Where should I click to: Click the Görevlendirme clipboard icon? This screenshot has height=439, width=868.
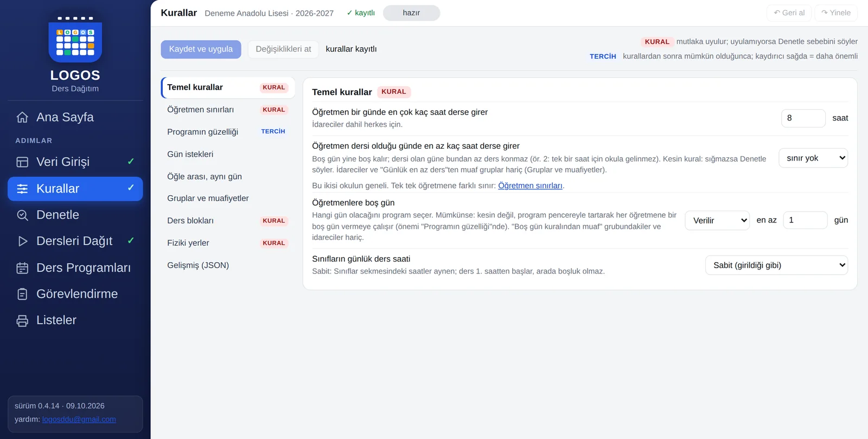point(22,294)
